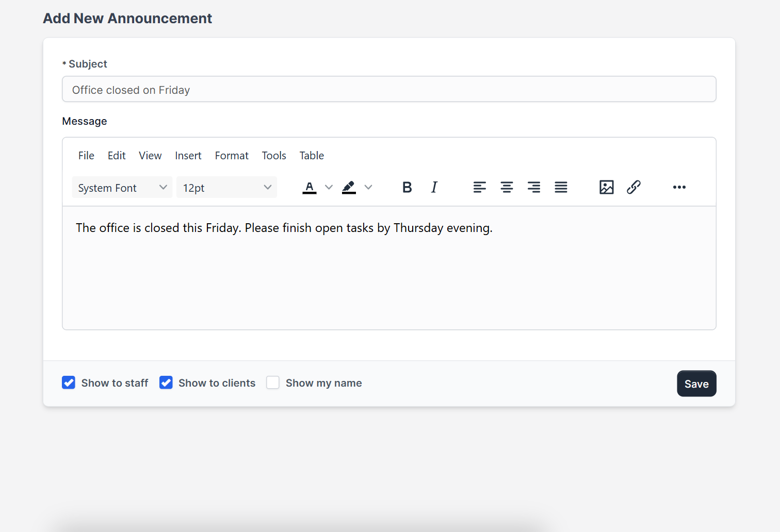The image size is (780, 532).
Task: Apply text color with the A icon
Action: click(310, 187)
